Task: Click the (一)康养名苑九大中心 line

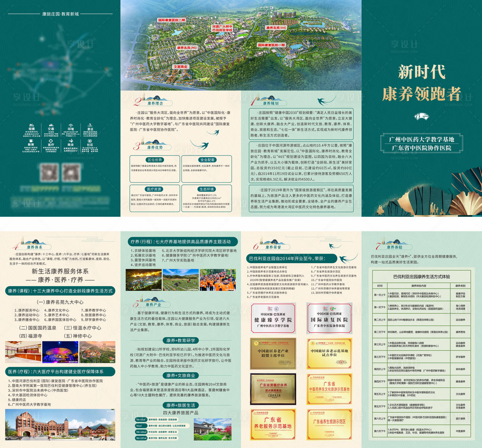Action: click(x=60, y=302)
